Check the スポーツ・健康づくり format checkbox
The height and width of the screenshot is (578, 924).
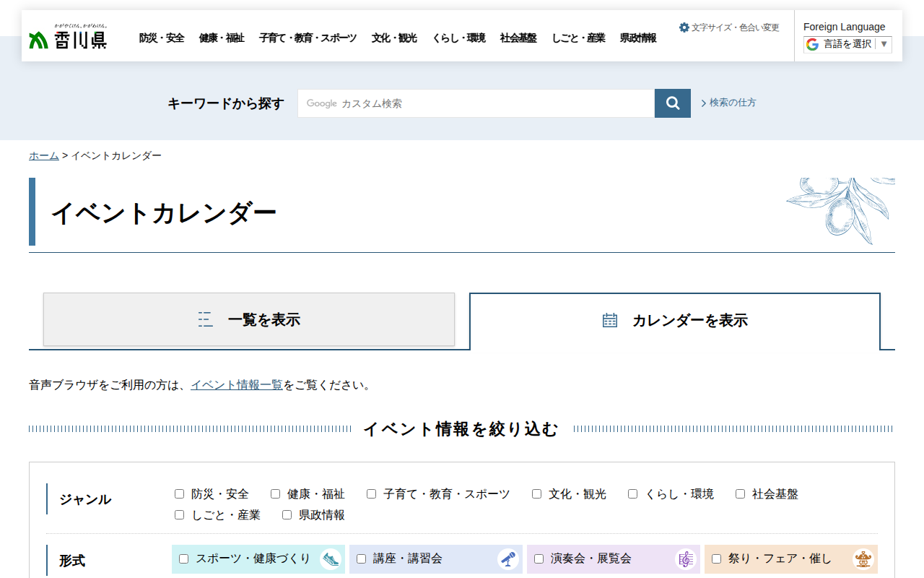click(x=183, y=559)
